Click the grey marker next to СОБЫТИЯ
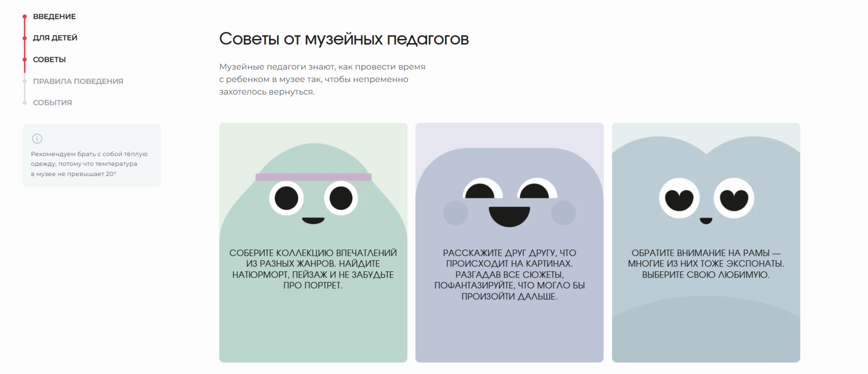The image size is (868, 374). point(25,103)
